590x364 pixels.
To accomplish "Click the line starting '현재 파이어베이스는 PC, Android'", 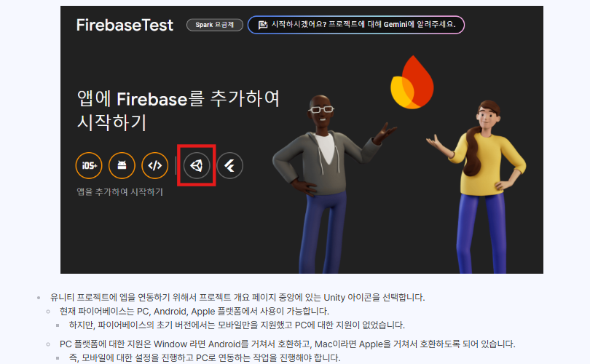I will (194, 312).
